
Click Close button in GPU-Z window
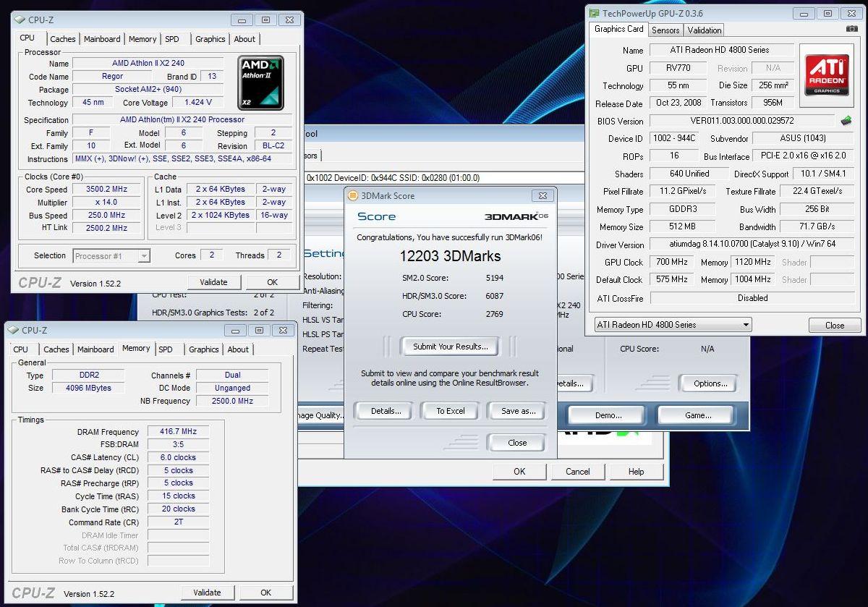pyautogui.click(x=835, y=326)
